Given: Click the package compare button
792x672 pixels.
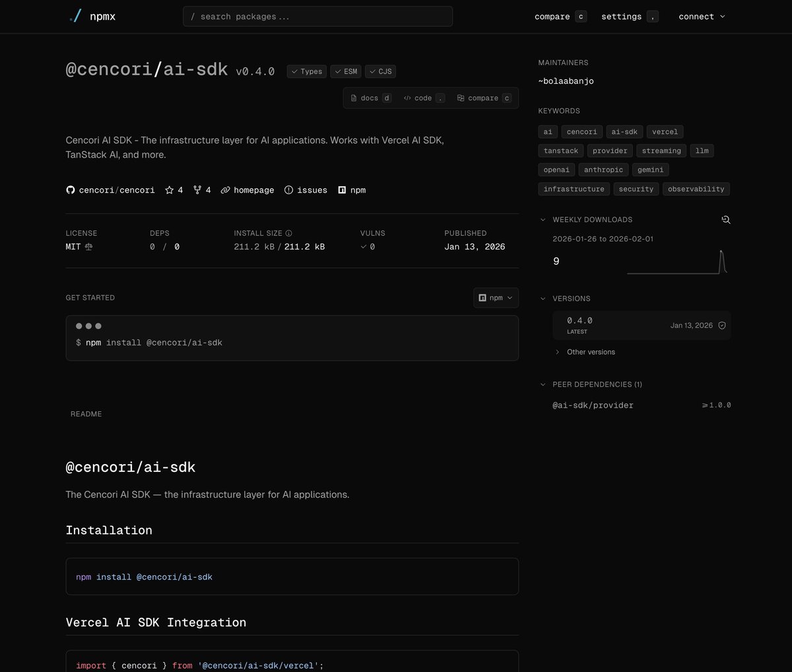Looking at the screenshot, I should click(484, 98).
